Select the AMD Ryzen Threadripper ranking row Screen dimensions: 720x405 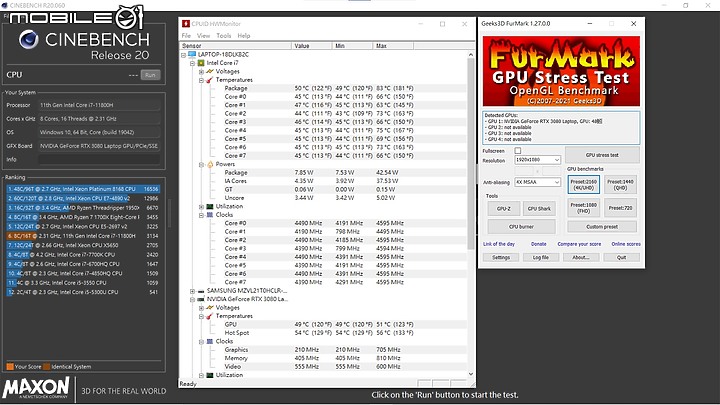click(83, 208)
